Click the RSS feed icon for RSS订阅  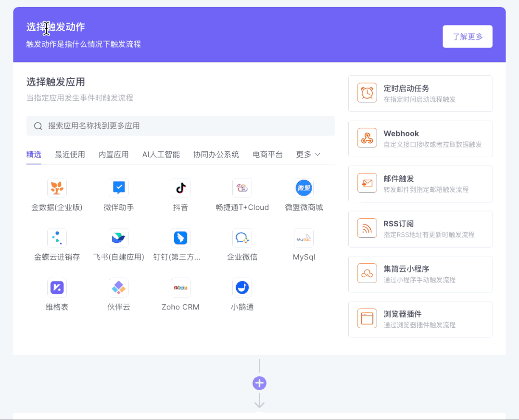point(367,228)
